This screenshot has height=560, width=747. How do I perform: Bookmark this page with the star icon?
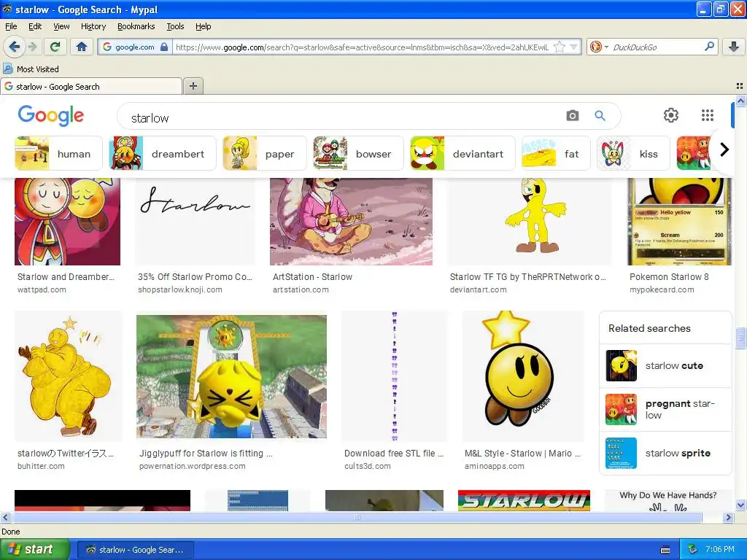coord(560,47)
